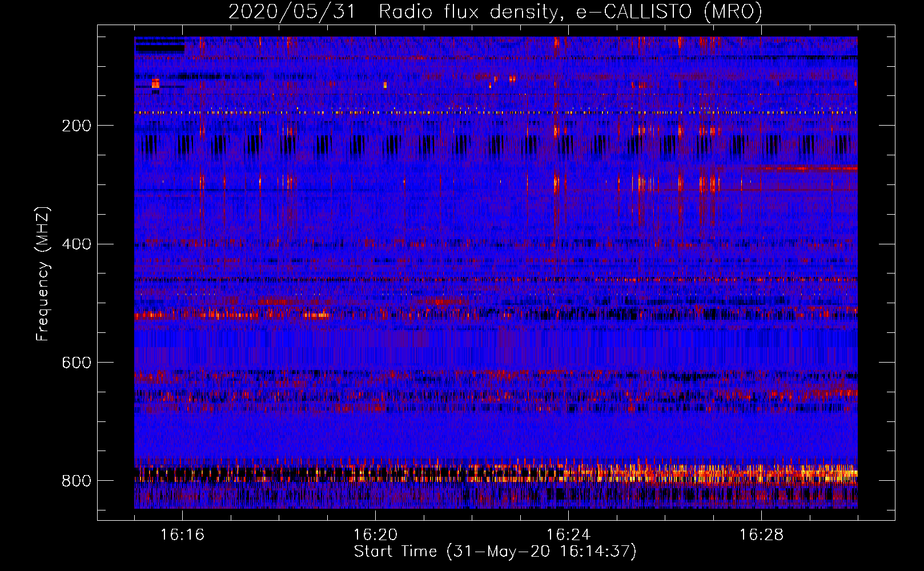924x571 pixels.
Task: Click the 200 frequency tick label
Action: tap(77, 126)
